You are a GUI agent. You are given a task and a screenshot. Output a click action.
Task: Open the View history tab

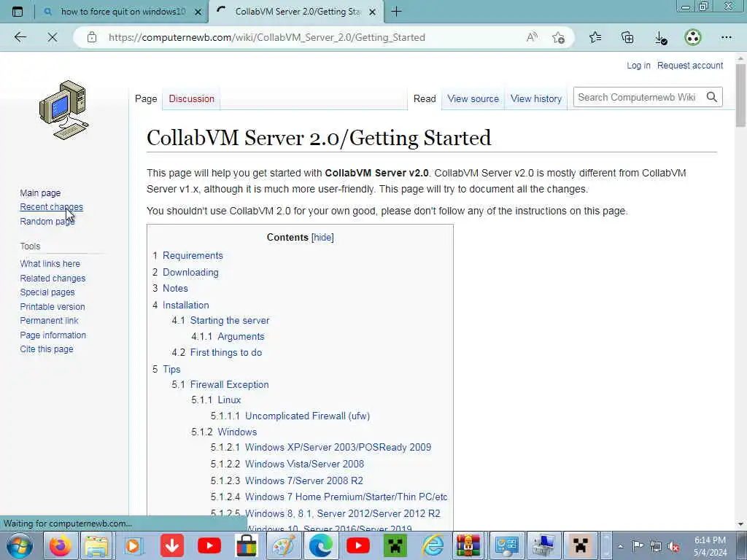click(x=536, y=98)
